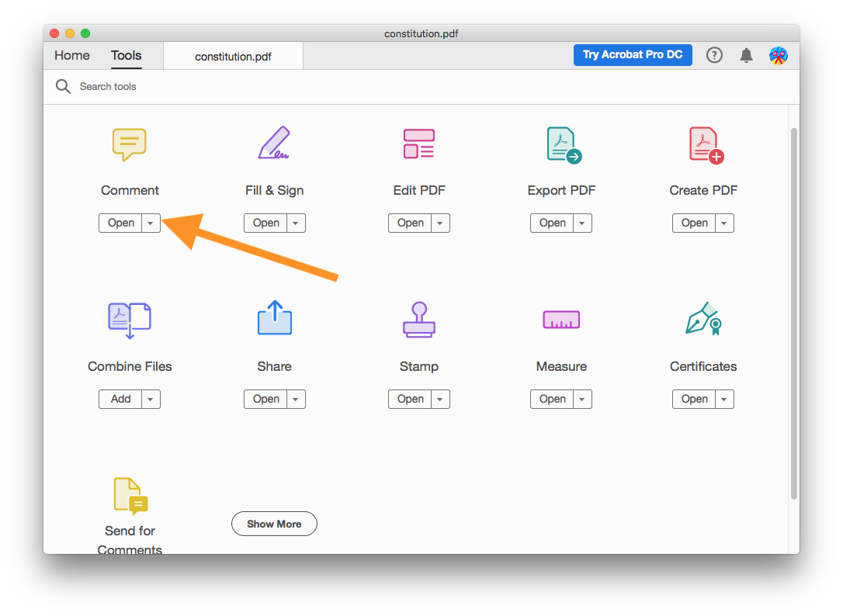The height and width of the screenshot is (616, 843).
Task: Select the Combine Files icon
Action: point(129,320)
